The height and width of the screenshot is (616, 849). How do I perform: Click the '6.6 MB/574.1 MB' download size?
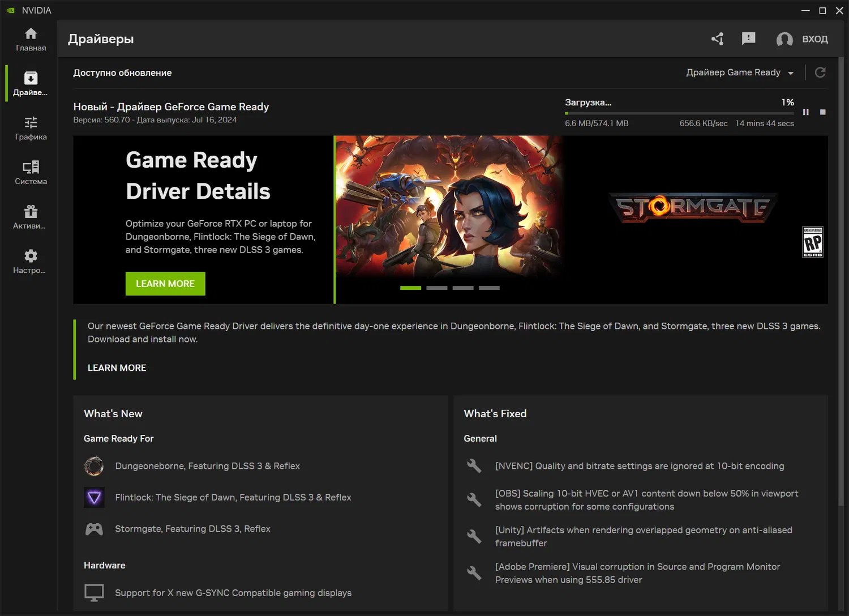(597, 123)
